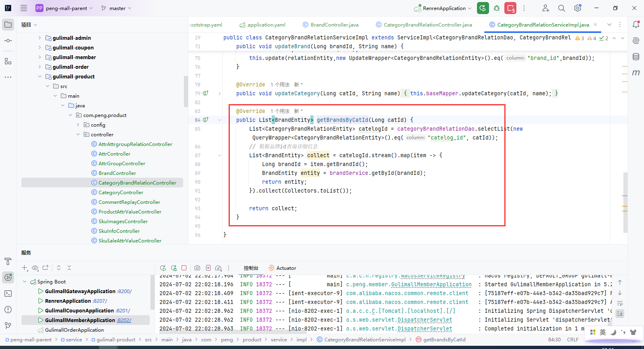Open the AI assistant spiral icon in right sidebar
The image size is (644, 349).
pos(636,41)
